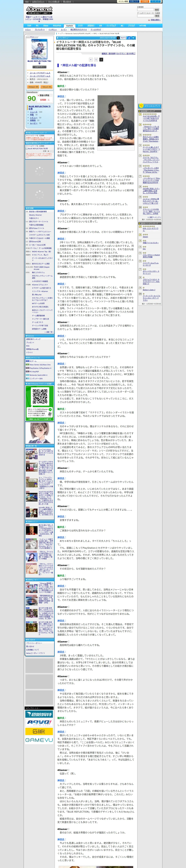Share the article on X

pyautogui.click(x=118, y=38)
